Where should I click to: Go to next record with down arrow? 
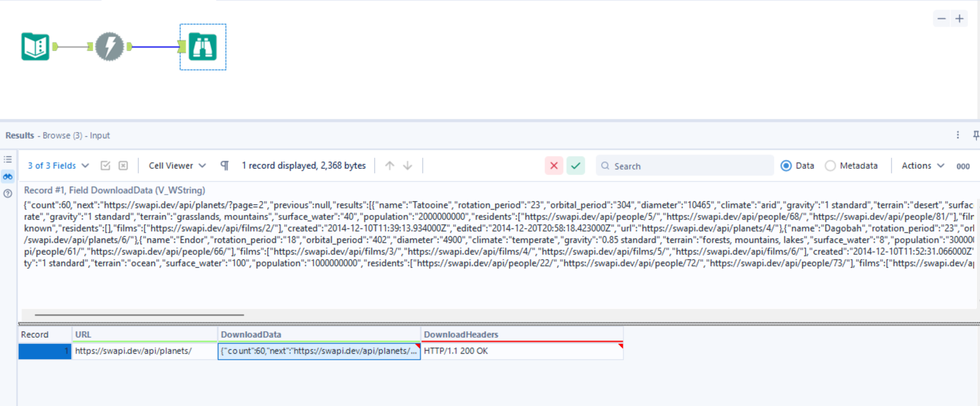(408, 165)
